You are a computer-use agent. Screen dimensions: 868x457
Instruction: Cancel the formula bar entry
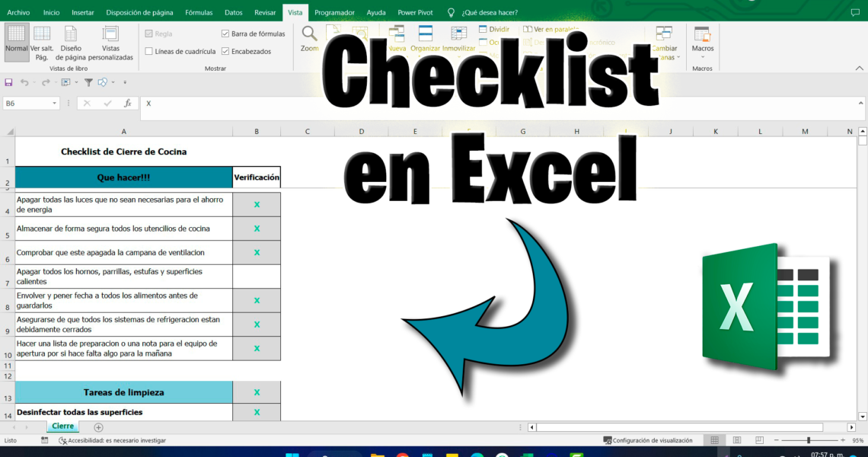click(87, 104)
